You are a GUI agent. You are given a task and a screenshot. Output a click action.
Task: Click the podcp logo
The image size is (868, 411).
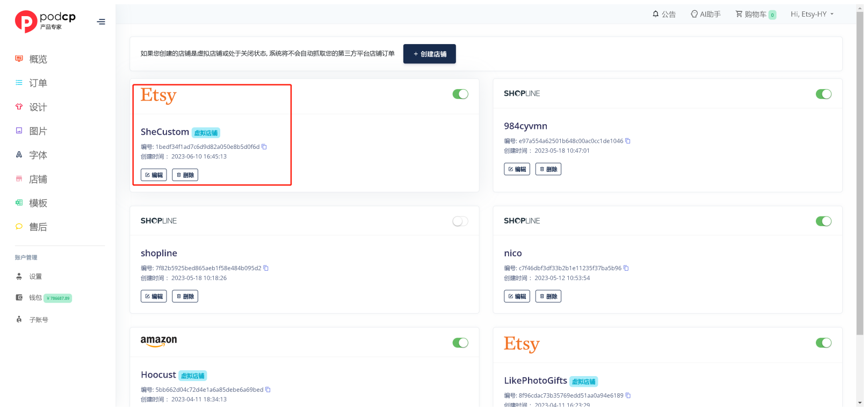point(45,21)
